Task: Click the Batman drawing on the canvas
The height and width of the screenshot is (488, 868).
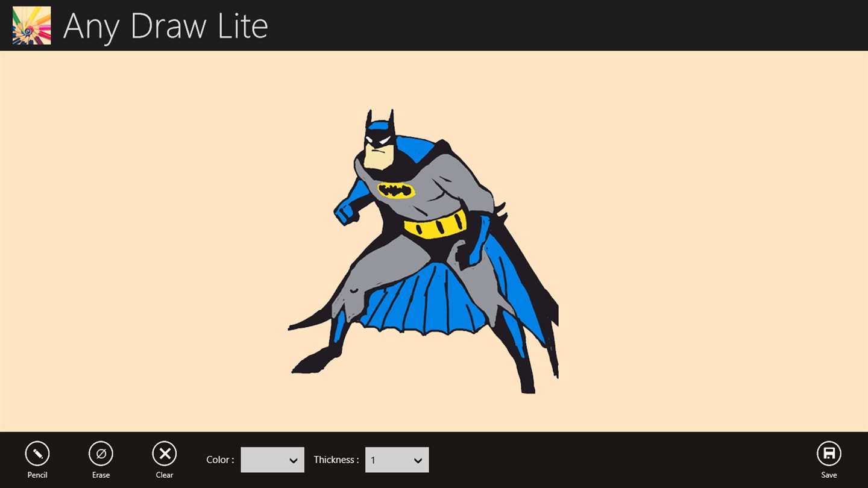Action: (x=424, y=251)
